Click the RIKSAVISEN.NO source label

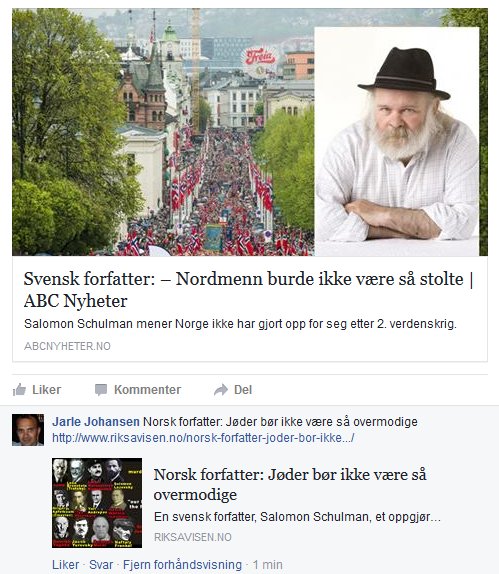[193, 537]
